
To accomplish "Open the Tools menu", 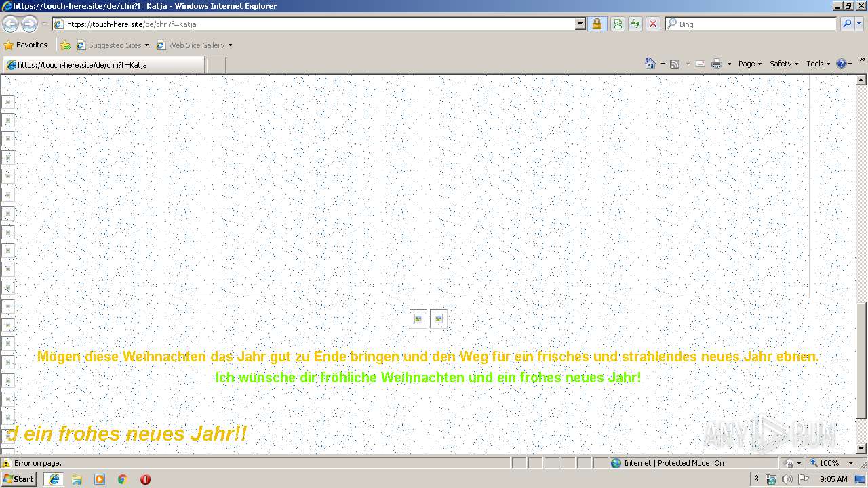I will pos(818,64).
